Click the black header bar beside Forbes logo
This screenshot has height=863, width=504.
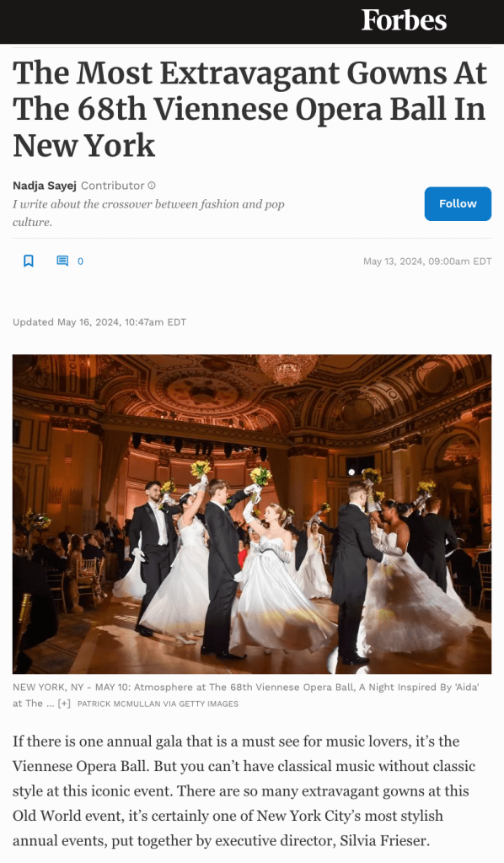(176, 21)
